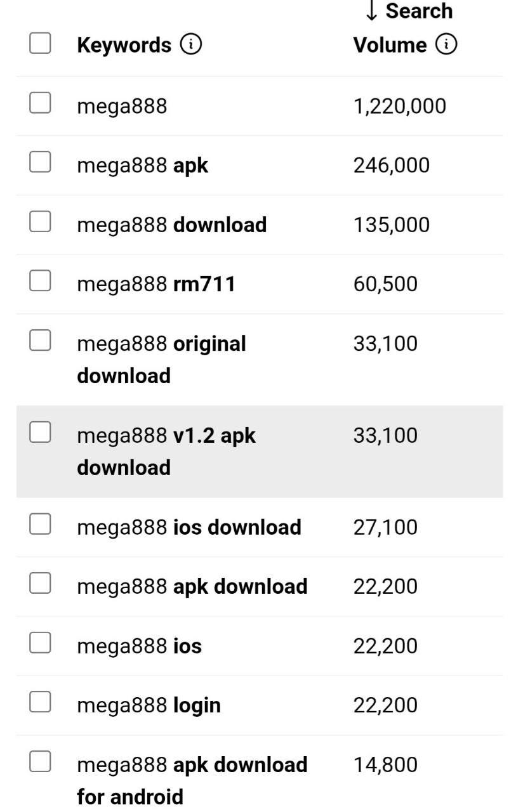The height and width of the screenshot is (812, 516).
Task: Open the mega888 rm711 keyword
Action: (156, 284)
